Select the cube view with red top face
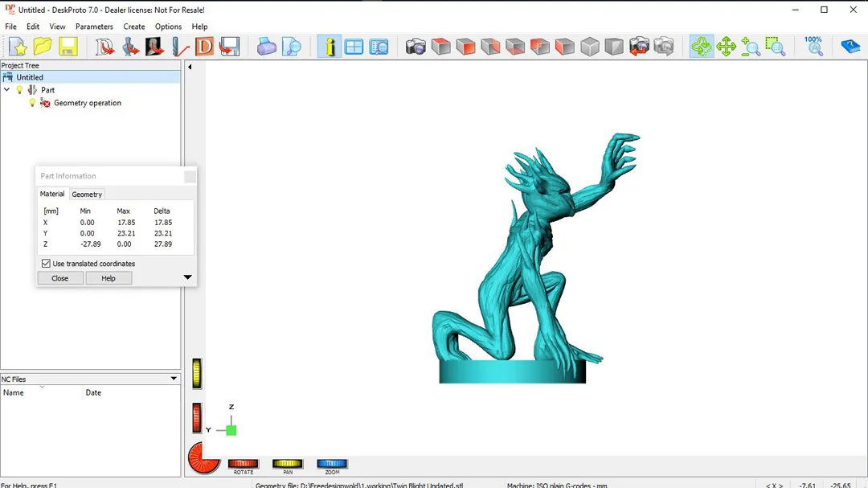868x488 pixels. (x=440, y=47)
